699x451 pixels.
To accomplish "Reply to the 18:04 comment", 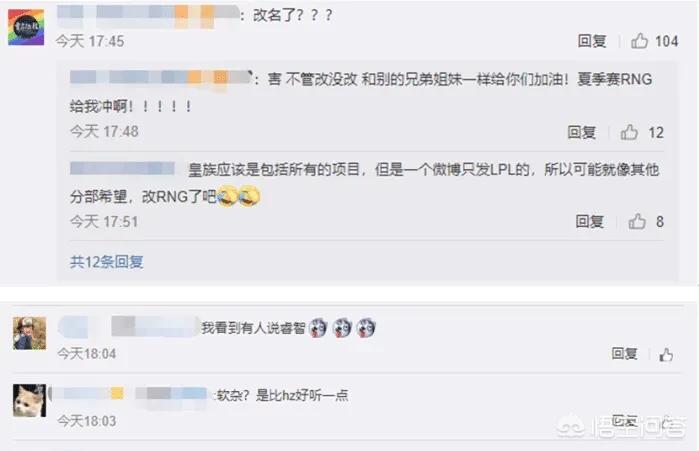I will click(x=624, y=354).
